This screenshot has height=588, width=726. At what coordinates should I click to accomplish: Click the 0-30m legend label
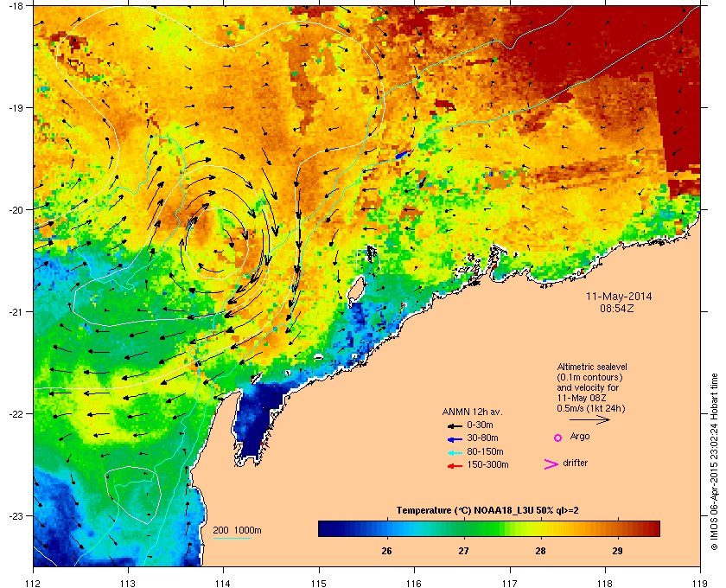(x=481, y=425)
